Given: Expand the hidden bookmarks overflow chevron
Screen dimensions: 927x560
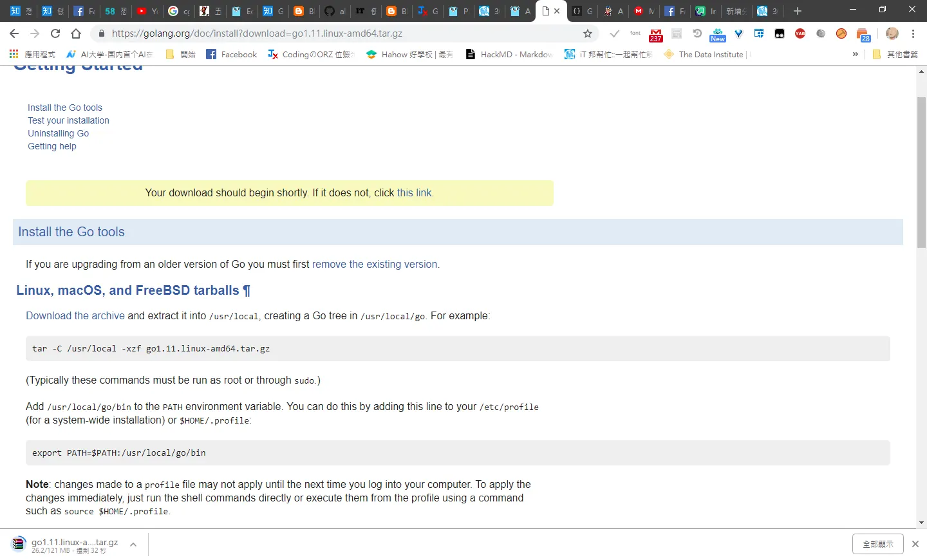Looking at the screenshot, I should point(855,54).
